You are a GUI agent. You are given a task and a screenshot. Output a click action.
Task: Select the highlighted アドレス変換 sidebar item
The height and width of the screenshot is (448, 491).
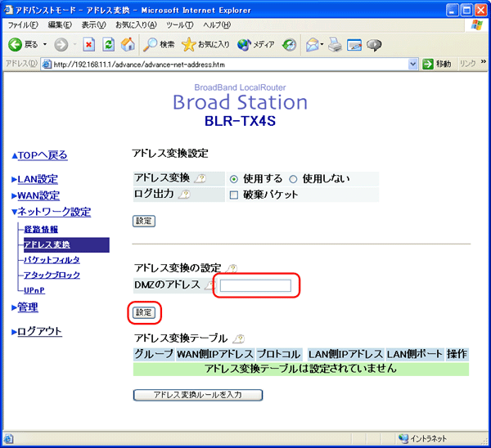(x=66, y=244)
